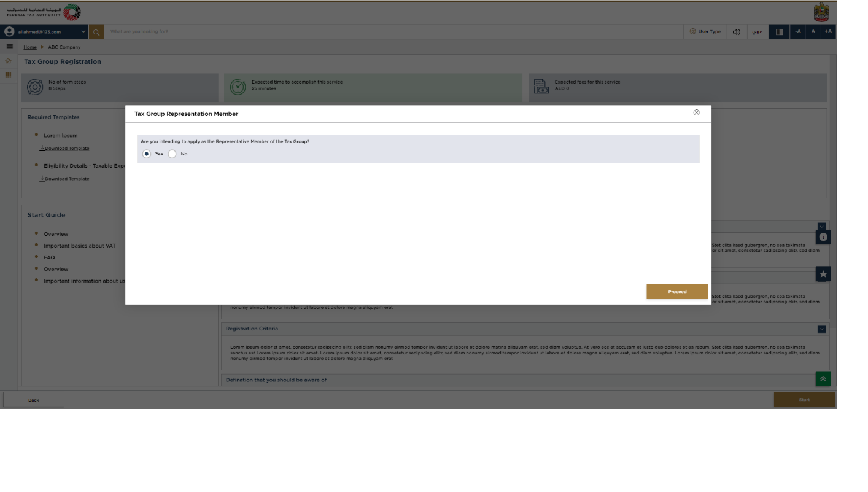Open the first Overview guide item

click(56, 234)
